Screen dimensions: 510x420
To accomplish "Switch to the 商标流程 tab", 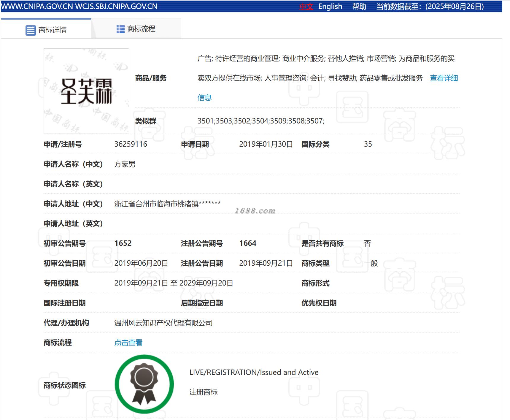I will (x=136, y=29).
